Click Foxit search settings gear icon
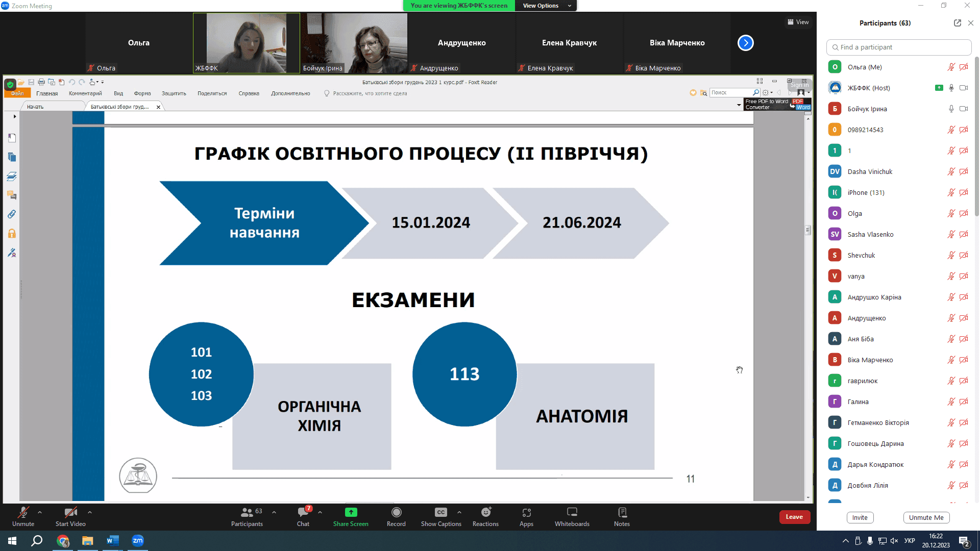The height and width of the screenshot is (551, 980). (765, 93)
